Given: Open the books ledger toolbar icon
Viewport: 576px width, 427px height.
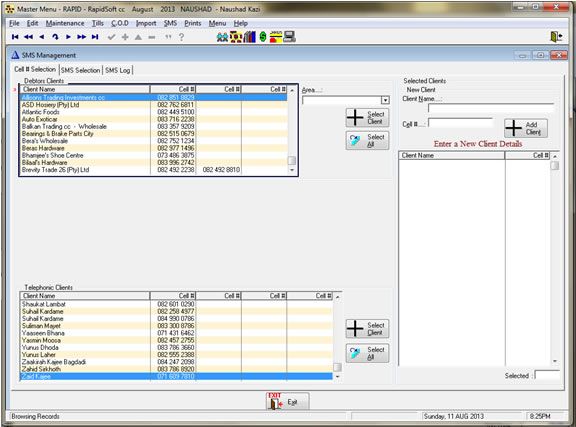Looking at the screenshot, I should tap(249, 37).
